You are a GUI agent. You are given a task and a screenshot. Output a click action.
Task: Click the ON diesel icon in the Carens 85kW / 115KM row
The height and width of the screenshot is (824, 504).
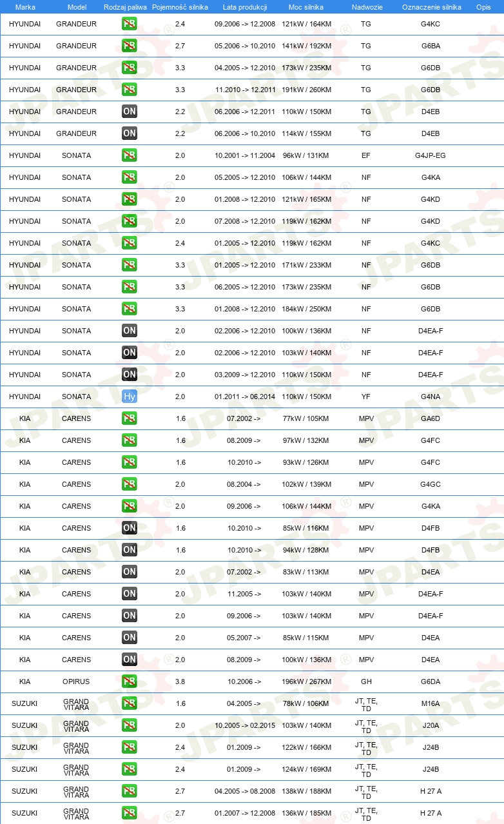pyautogui.click(x=130, y=638)
